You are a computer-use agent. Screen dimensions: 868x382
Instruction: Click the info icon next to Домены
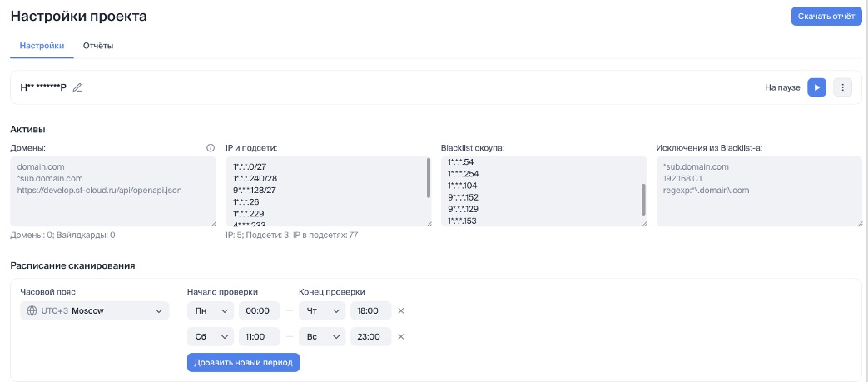coord(211,148)
